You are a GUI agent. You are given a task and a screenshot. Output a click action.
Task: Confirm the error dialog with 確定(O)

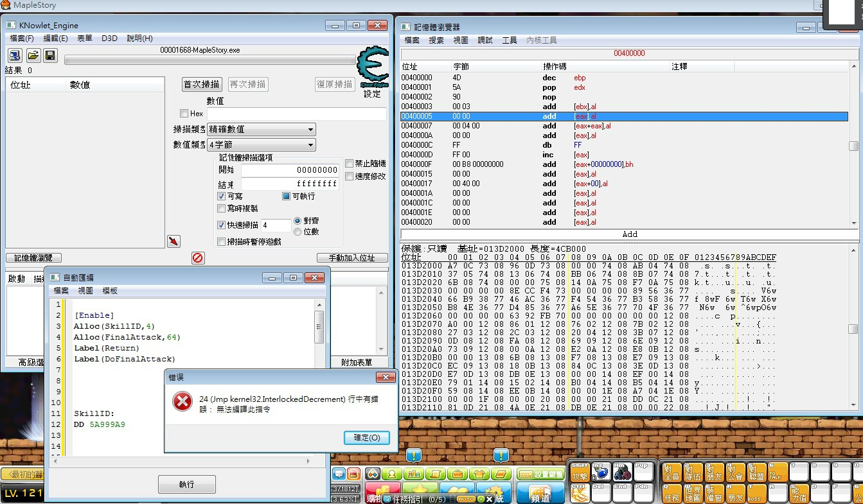point(367,437)
